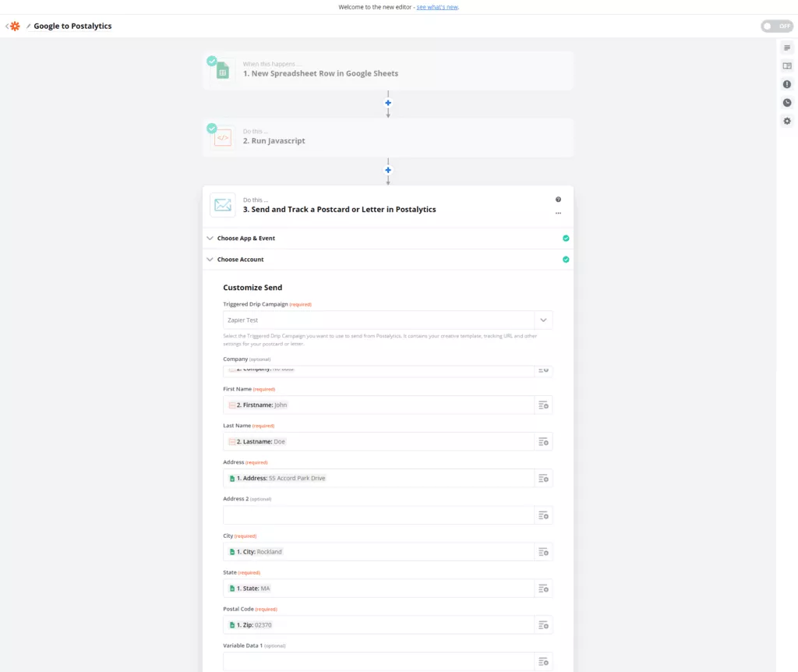Click the pencil icon to rename the Zap
This screenshot has height=672, width=798.
(29, 26)
